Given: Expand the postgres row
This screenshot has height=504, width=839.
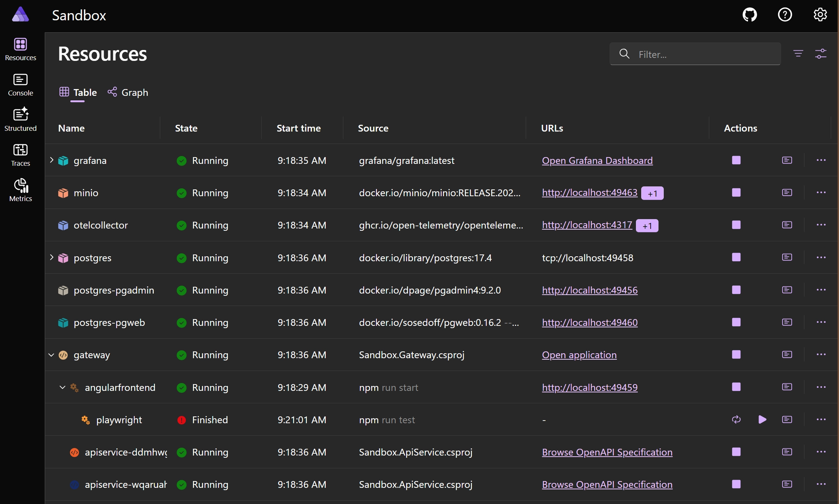Looking at the screenshot, I should point(52,257).
